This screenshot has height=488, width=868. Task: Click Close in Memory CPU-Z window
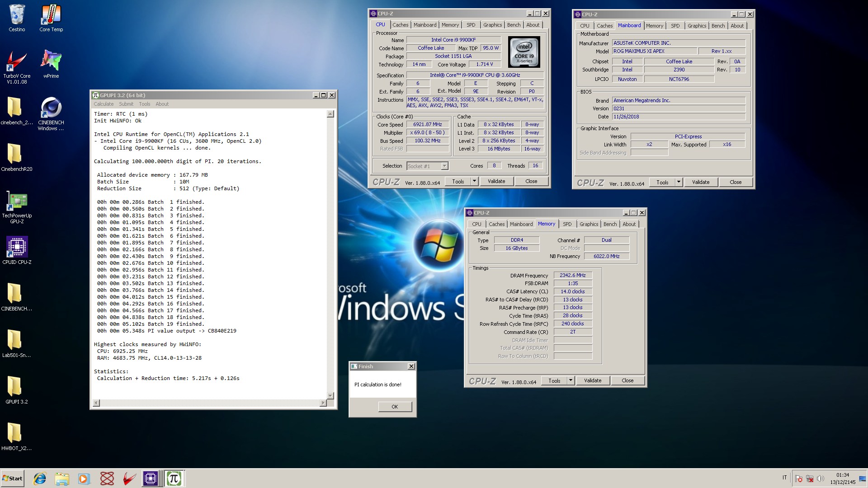[627, 380]
